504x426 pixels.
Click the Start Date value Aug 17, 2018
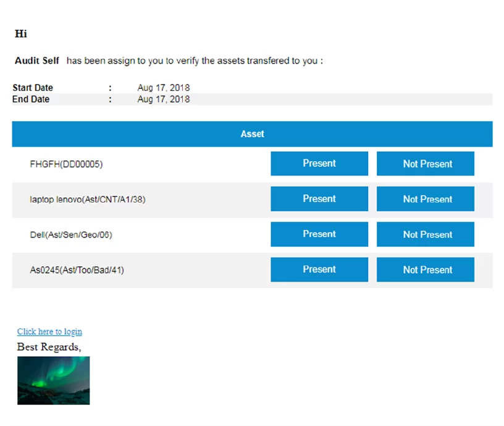coord(163,88)
